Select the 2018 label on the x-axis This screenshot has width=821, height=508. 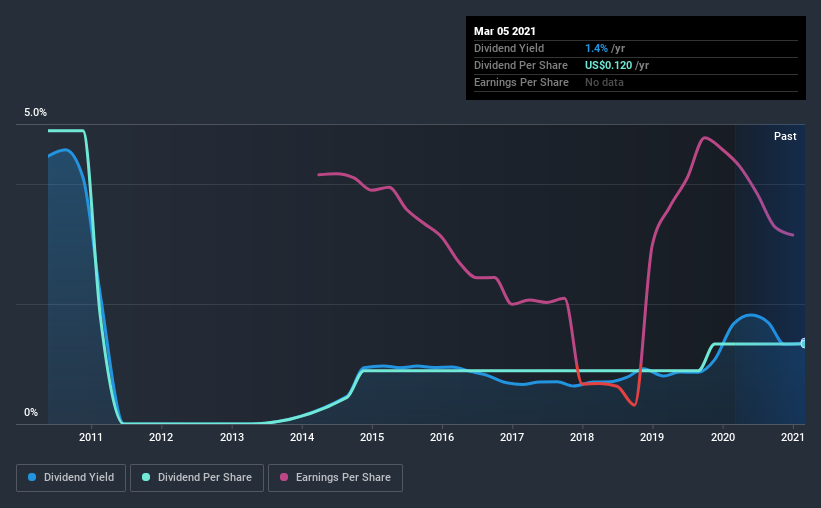[582, 437]
